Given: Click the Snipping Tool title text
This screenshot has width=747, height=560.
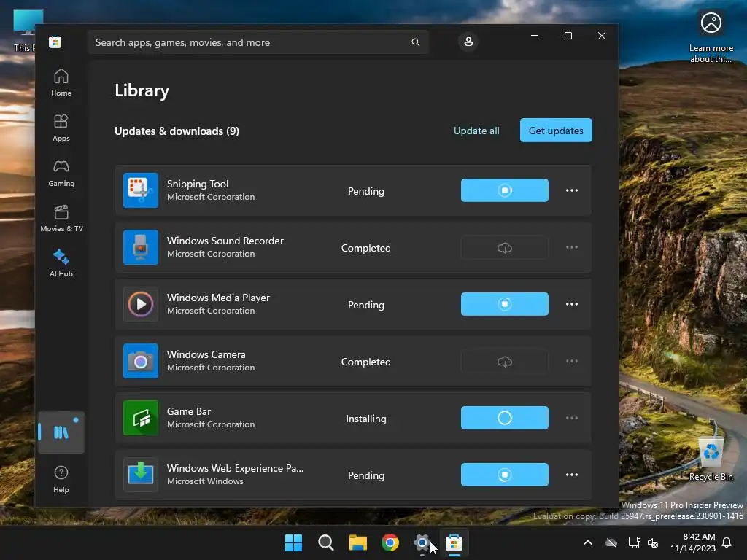Looking at the screenshot, I should click(198, 184).
